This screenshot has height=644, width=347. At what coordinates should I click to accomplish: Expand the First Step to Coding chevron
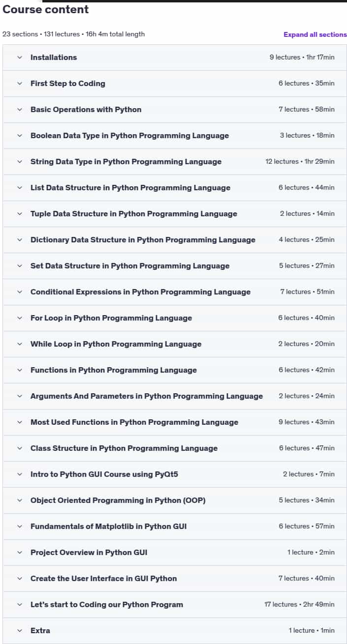click(x=20, y=84)
